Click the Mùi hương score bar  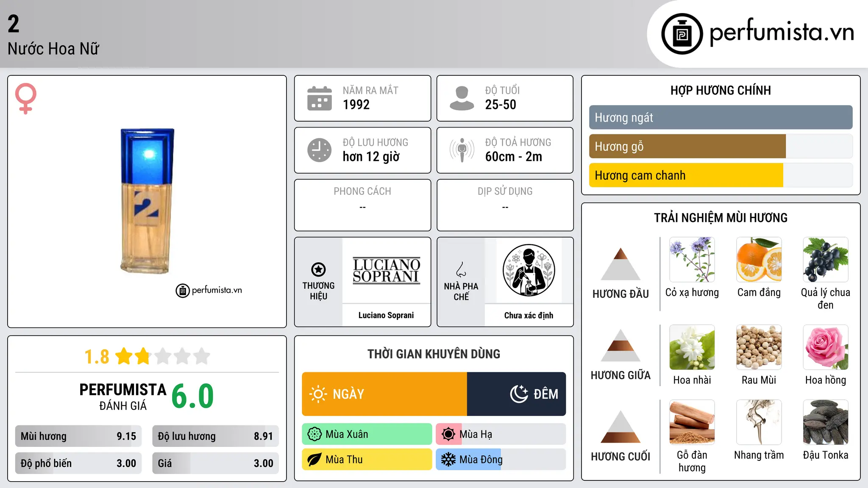[x=78, y=436]
